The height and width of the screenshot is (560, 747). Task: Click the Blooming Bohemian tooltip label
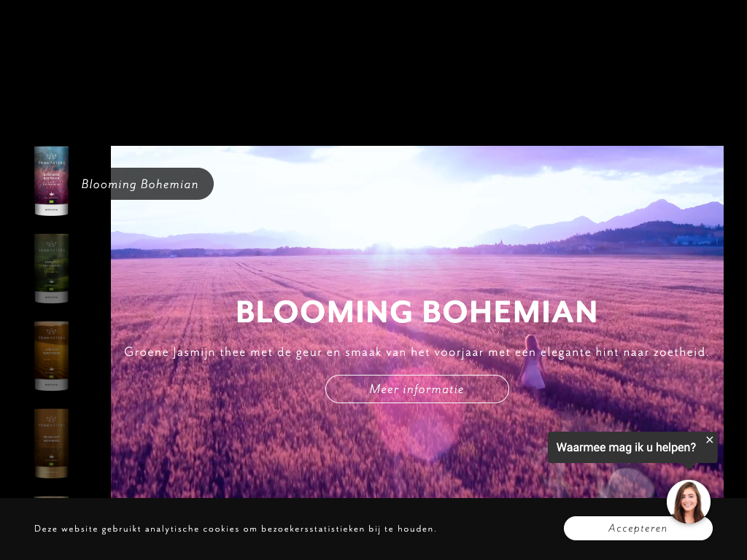point(140,184)
